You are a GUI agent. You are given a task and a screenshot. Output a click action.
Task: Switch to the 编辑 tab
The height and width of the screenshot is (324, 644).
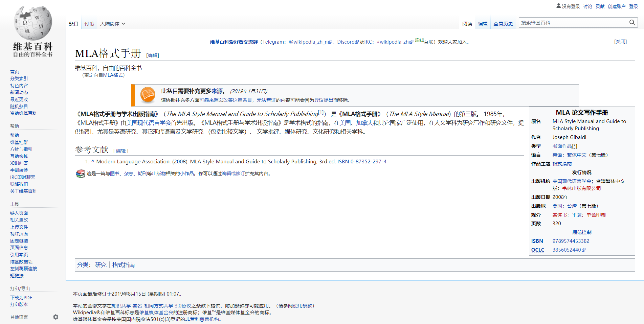click(483, 23)
